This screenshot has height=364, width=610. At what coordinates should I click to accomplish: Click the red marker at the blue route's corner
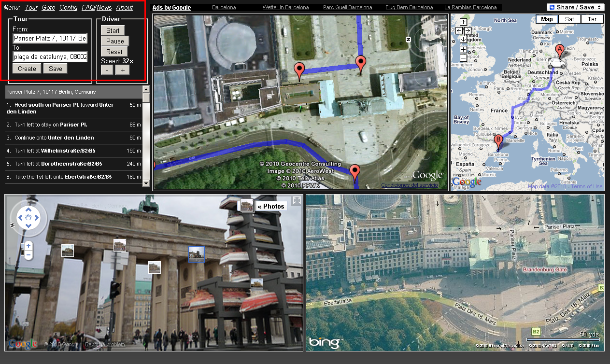coord(361,65)
